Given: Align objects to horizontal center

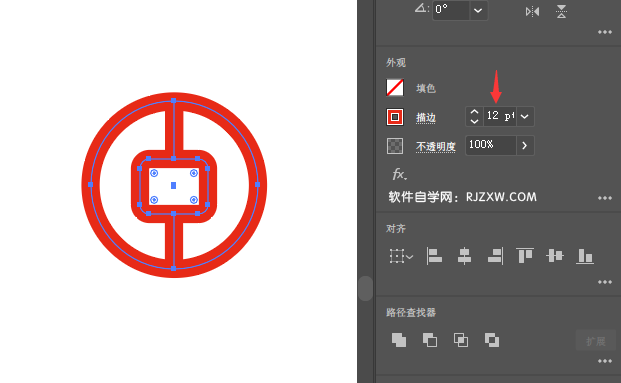Looking at the screenshot, I should 464,256.
